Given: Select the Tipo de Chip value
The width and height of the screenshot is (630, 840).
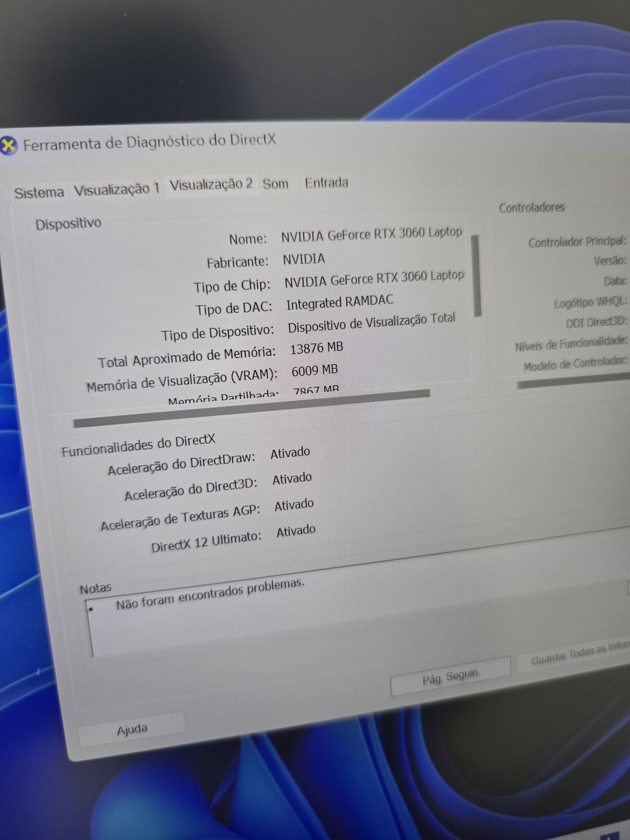Looking at the screenshot, I should coord(374,278).
